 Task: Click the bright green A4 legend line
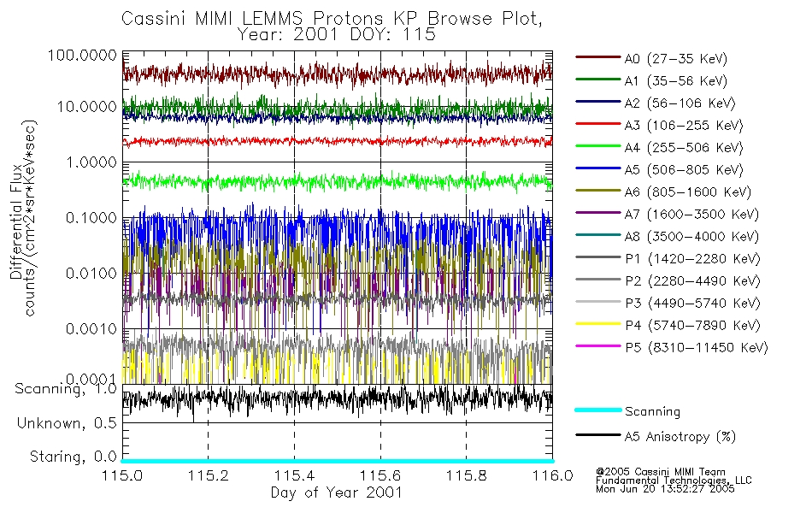click(x=598, y=146)
